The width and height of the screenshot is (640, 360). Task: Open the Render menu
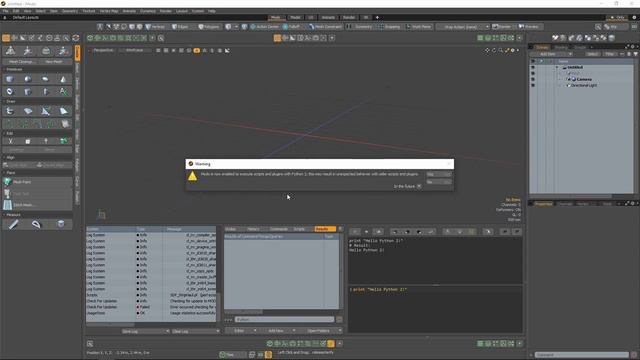[x=165, y=11]
